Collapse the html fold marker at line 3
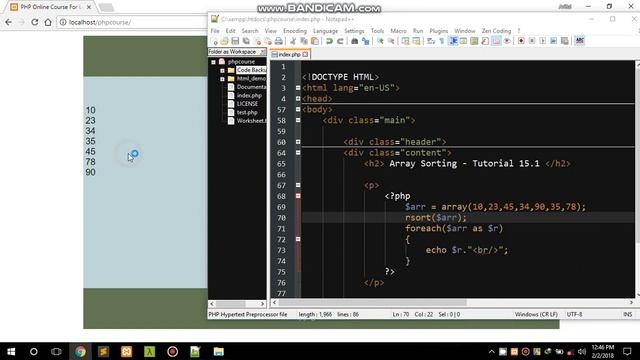 click(298, 88)
